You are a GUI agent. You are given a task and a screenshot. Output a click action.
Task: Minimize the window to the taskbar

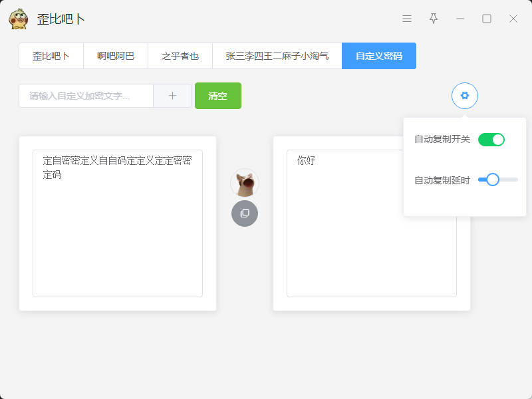coord(460,19)
